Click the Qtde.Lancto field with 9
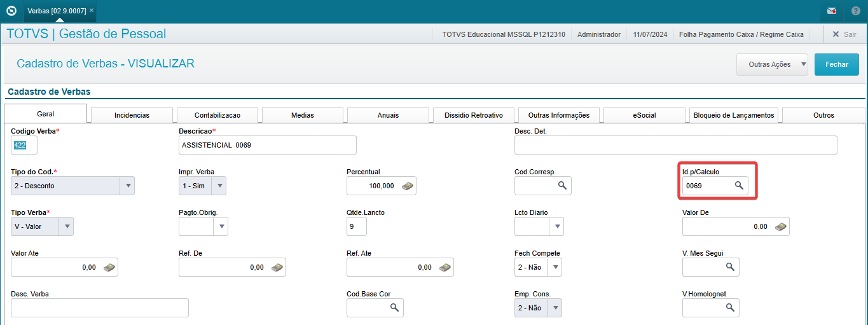The image size is (868, 325). [357, 226]
